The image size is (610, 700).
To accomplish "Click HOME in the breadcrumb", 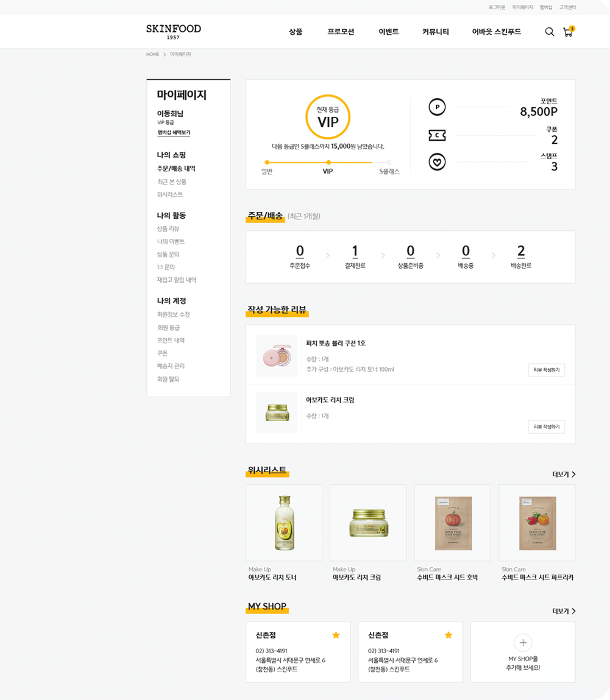I will pyautogui.click(x=153, y=54).
